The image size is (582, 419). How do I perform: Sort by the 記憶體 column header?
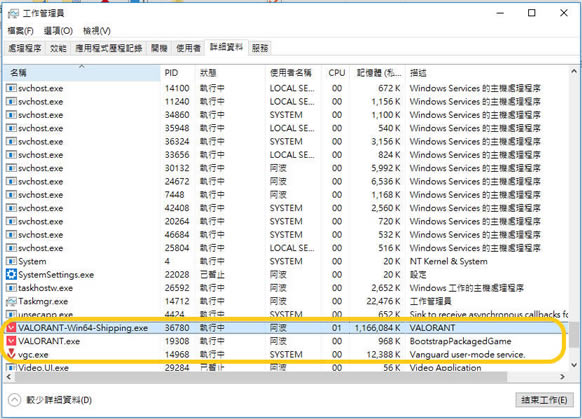point(378,73)
